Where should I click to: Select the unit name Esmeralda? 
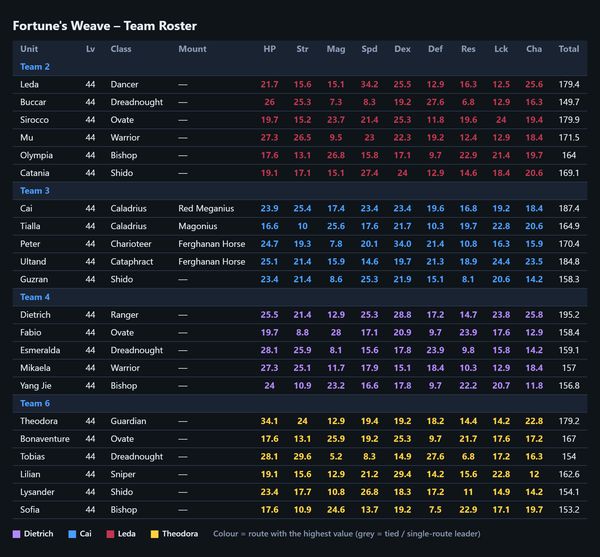pos(40,350)
